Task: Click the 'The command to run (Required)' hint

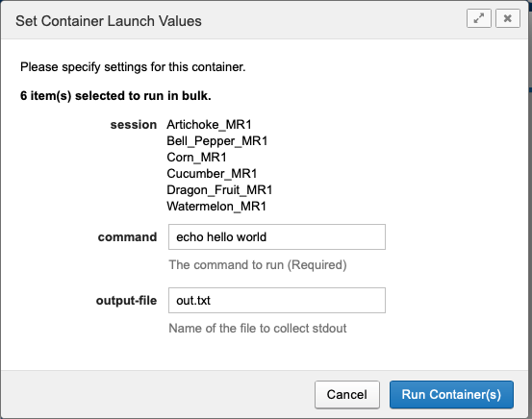Action: click(x=258, y=264)
